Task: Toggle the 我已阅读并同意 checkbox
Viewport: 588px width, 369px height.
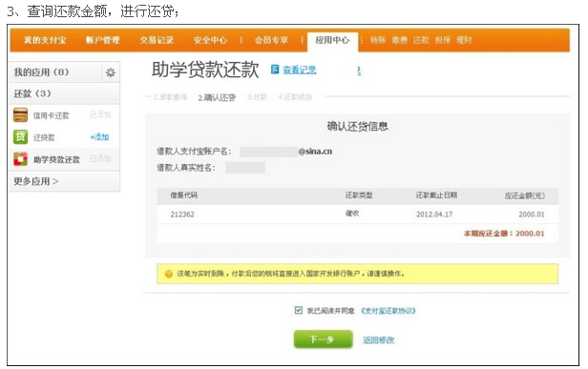Action: click(299, 310)
